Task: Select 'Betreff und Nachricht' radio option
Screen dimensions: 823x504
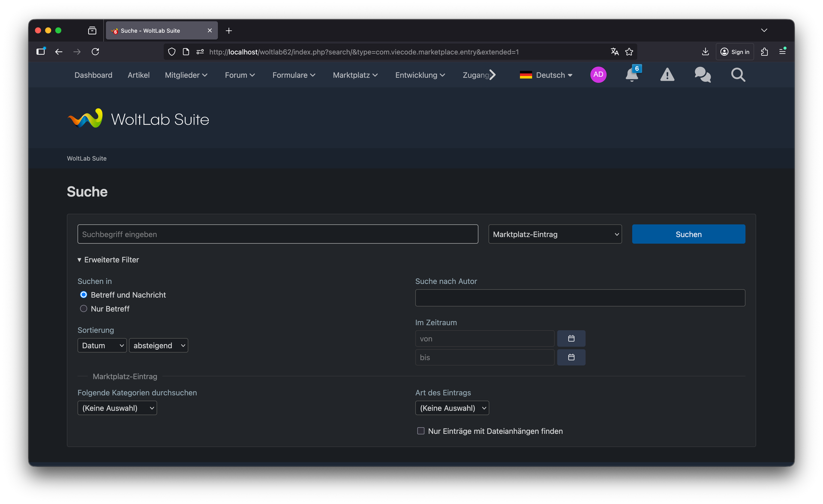Action: (x=84, y=295)
